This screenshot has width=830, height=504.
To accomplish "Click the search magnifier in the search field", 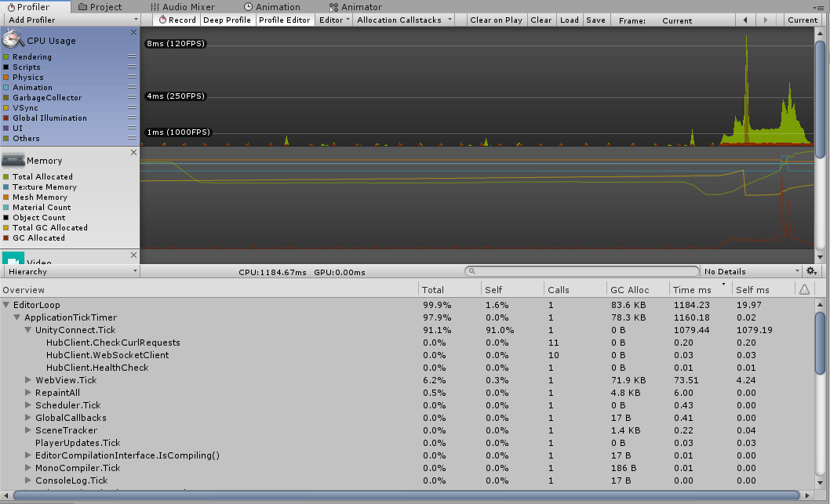I will click(x=471, y=271).
